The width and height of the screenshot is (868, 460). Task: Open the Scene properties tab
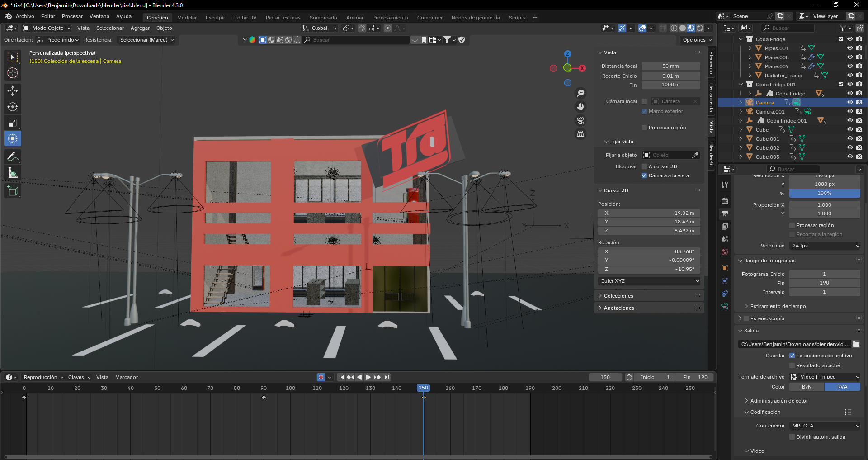pos(725,239)
